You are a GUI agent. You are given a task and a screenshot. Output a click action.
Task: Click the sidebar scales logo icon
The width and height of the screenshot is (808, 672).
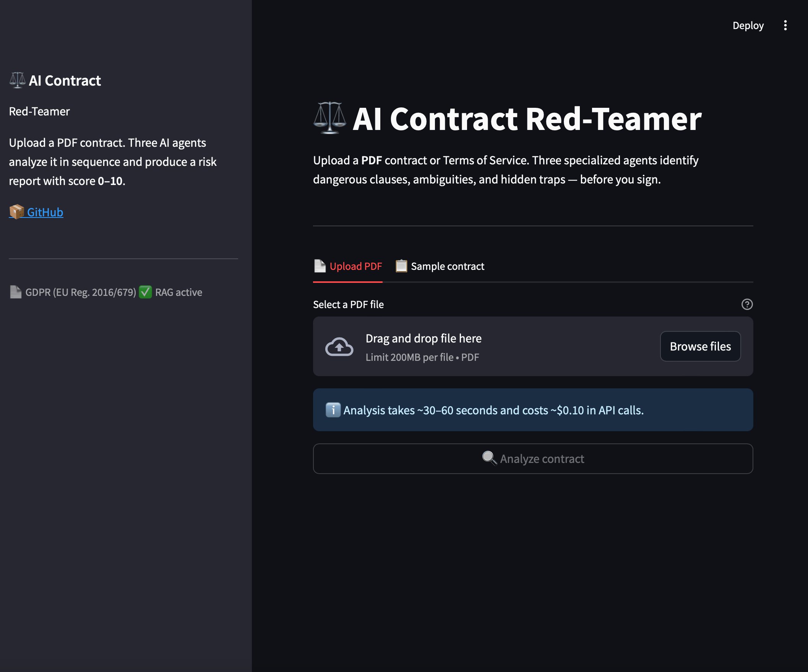point(17,80)
